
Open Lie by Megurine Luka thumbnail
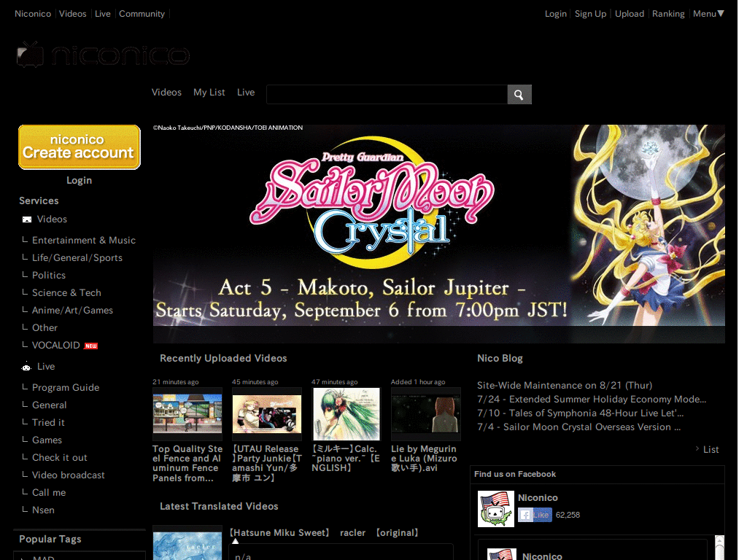coord(426,413)
